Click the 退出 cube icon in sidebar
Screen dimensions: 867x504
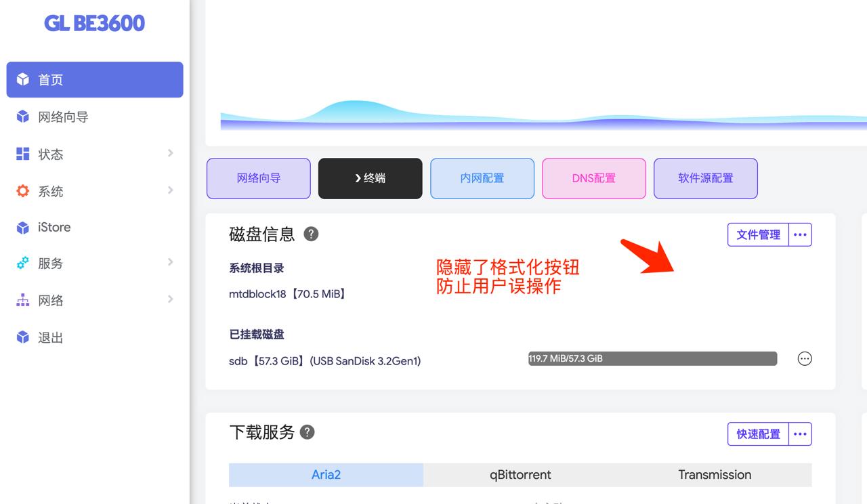(23, 337)
